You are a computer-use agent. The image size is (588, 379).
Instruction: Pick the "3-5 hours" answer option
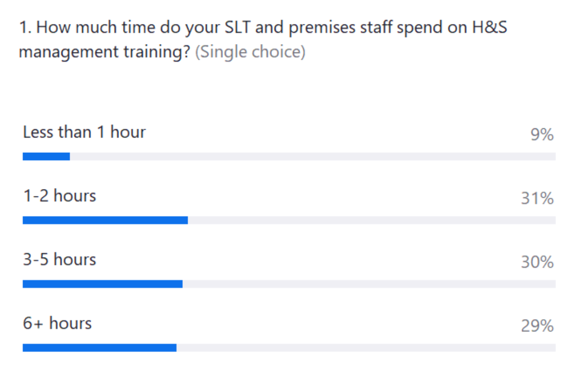pos(59,260)
